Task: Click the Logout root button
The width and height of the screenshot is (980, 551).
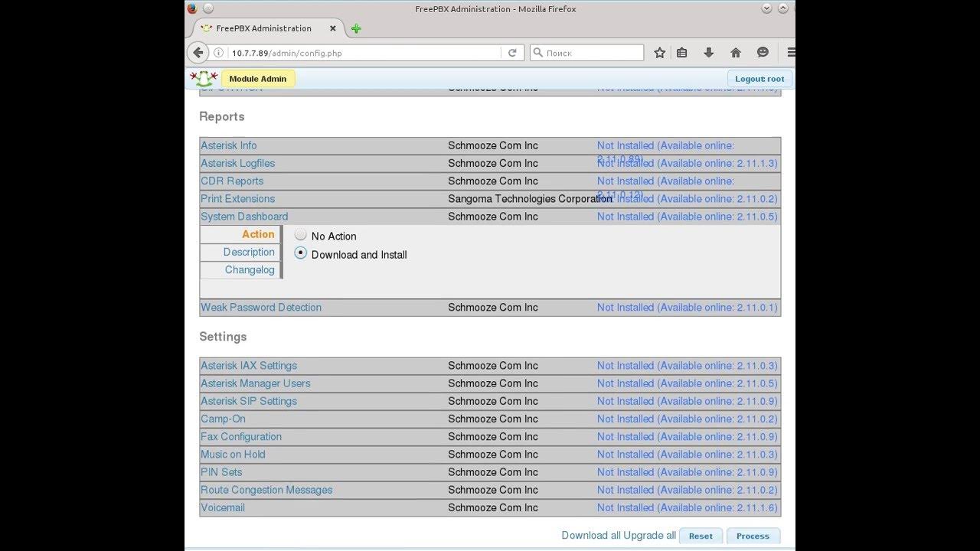Action: [759, 79]
